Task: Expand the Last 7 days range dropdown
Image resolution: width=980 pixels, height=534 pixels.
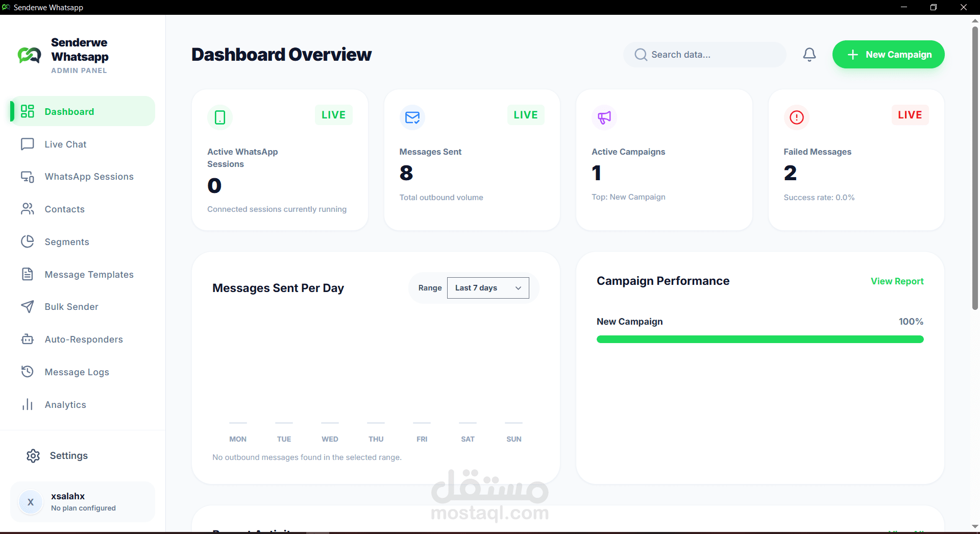Action: [x=488, y=288]
